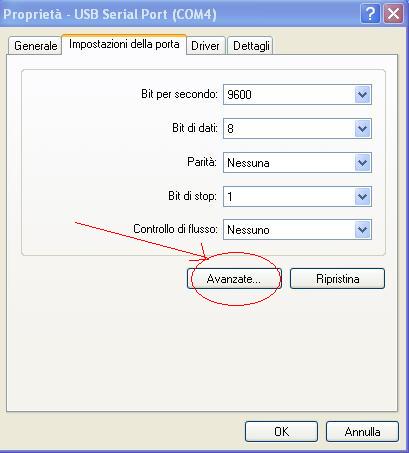Image resolution: width=409 pixels, height=453 pixels.
Task: Open the Bit di dati dropdown arrow
Action: 362,129
